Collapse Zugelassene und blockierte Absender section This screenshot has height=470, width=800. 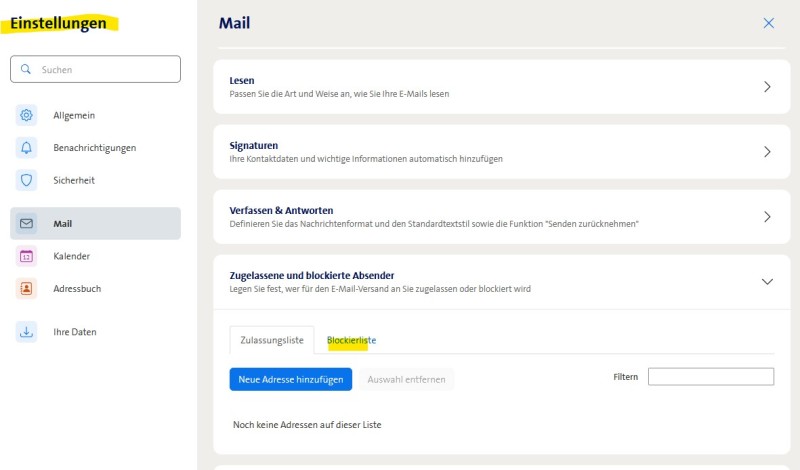[x=767, y=282]
